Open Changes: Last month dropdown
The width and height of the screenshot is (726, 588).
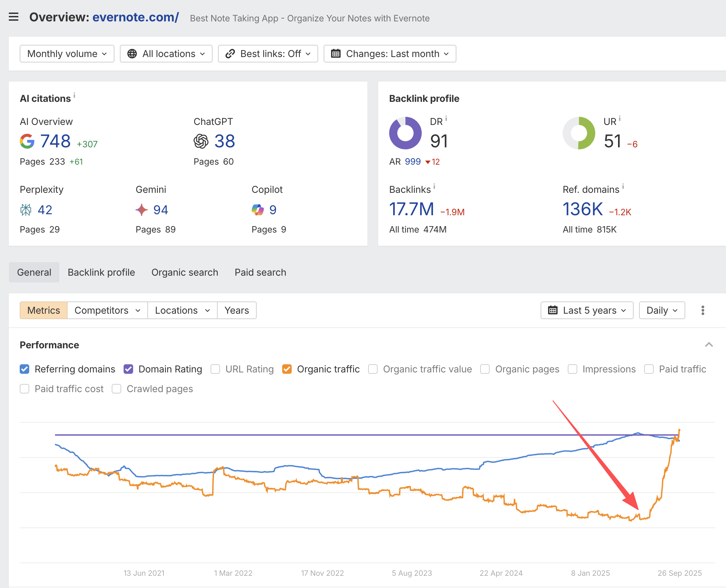(x=390, y=54)
